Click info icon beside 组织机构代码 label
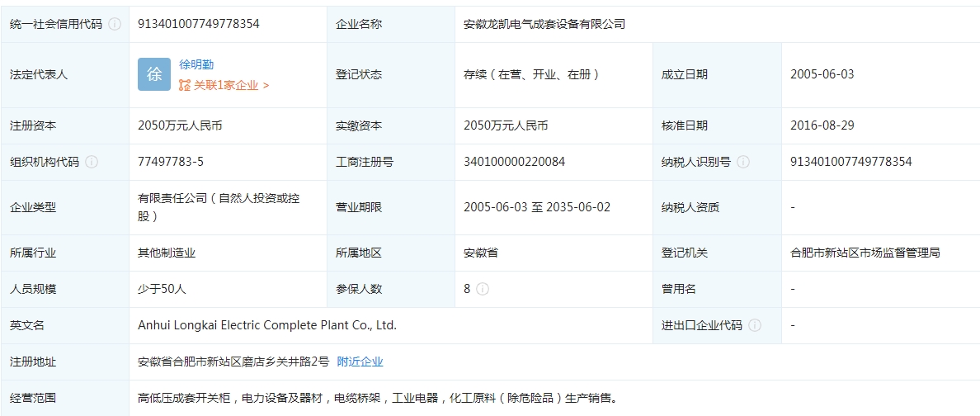The width and height of the screenshot is (980, 416). tap(92, 162)
